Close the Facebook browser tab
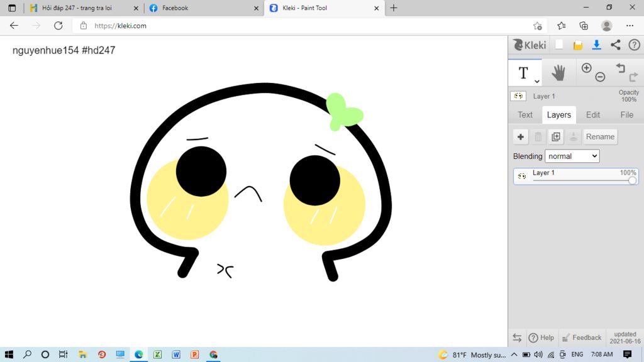Viewport: 644px width, 362px height. pyautogui.click(x=257, y=8)
